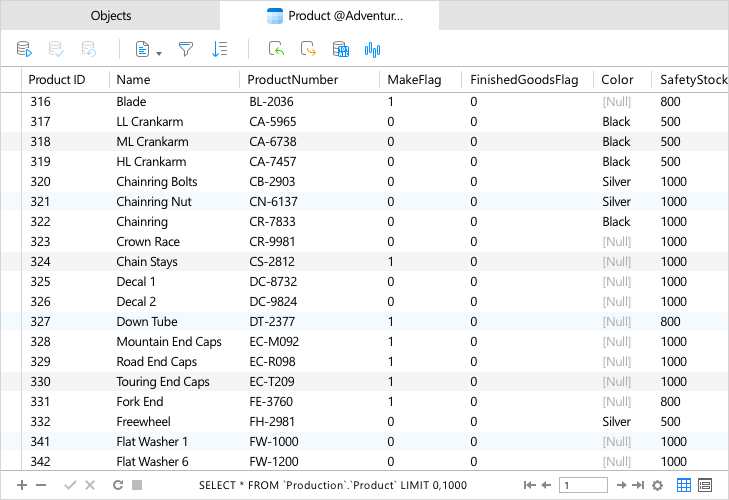Image resolution: width=729 pixels, height=500 pixels.
Task: Open the Filter funnel tool
Action: point(186,49)
